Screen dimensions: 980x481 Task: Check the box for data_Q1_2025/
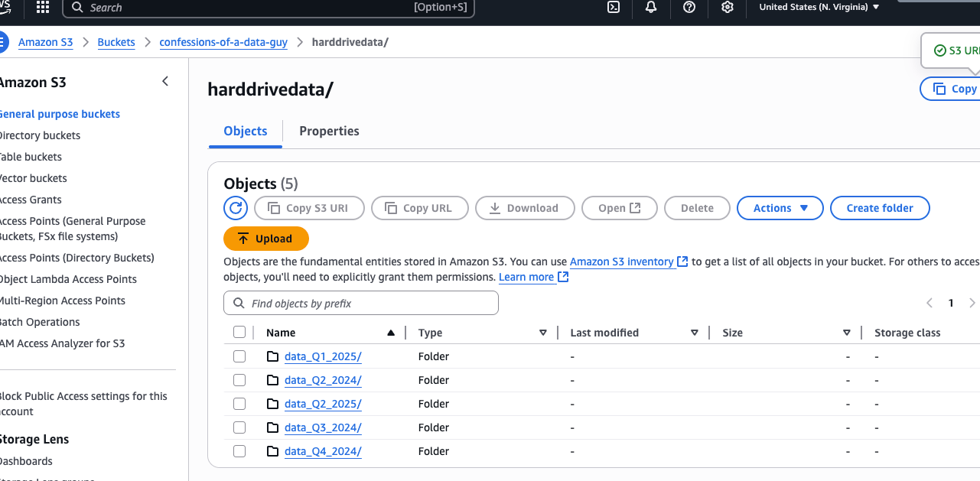(239, 356)
